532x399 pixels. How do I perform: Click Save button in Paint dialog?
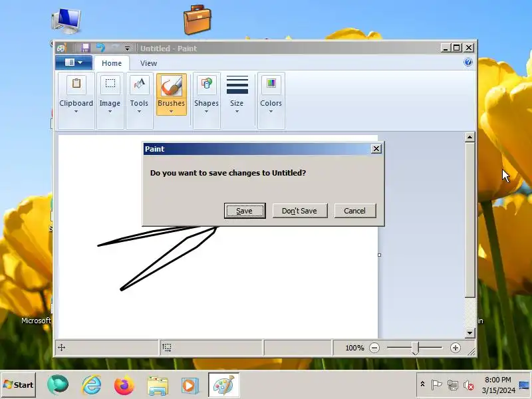pyautogui.click(x=245, y=211)
